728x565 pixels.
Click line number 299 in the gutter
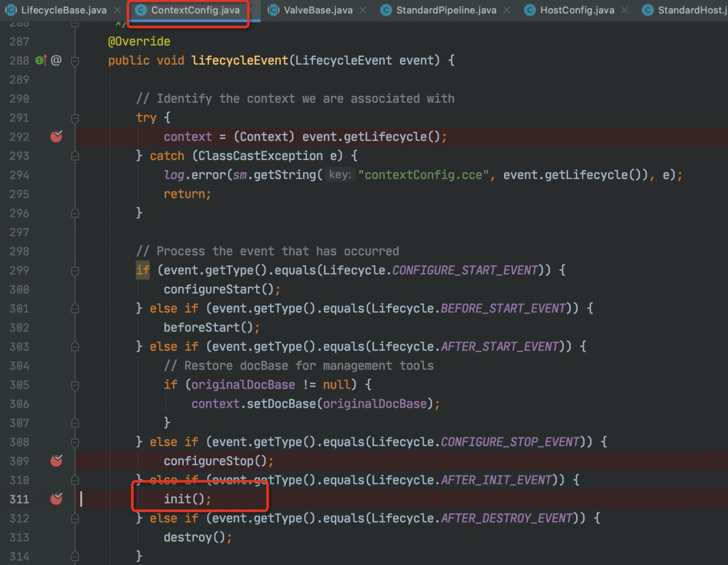[19, 270]
